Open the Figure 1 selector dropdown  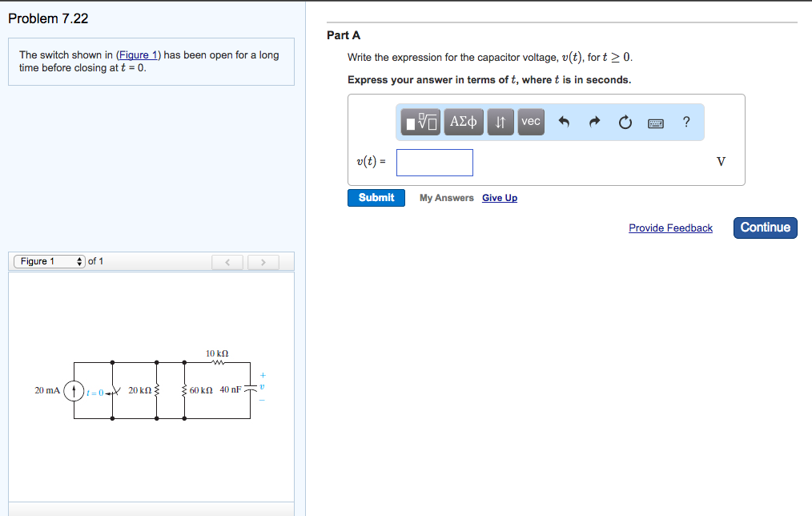[x=49, y=260]
